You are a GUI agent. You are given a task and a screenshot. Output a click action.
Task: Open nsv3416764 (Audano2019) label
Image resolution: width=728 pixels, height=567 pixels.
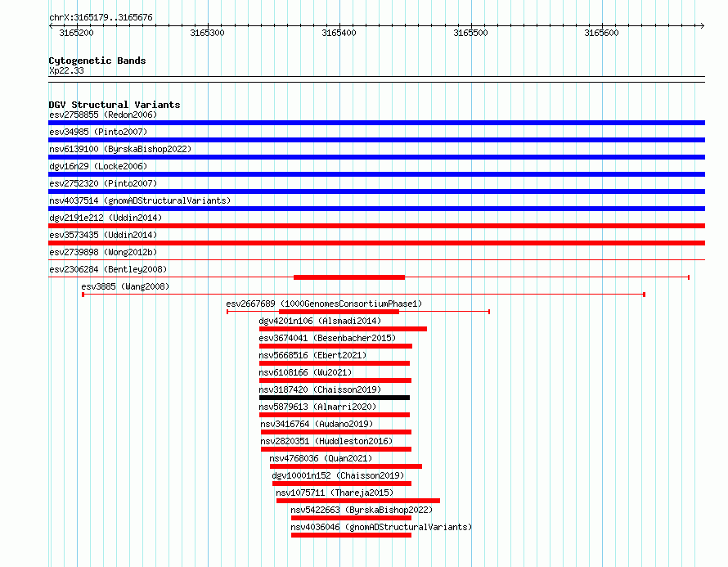click(317, 424)
